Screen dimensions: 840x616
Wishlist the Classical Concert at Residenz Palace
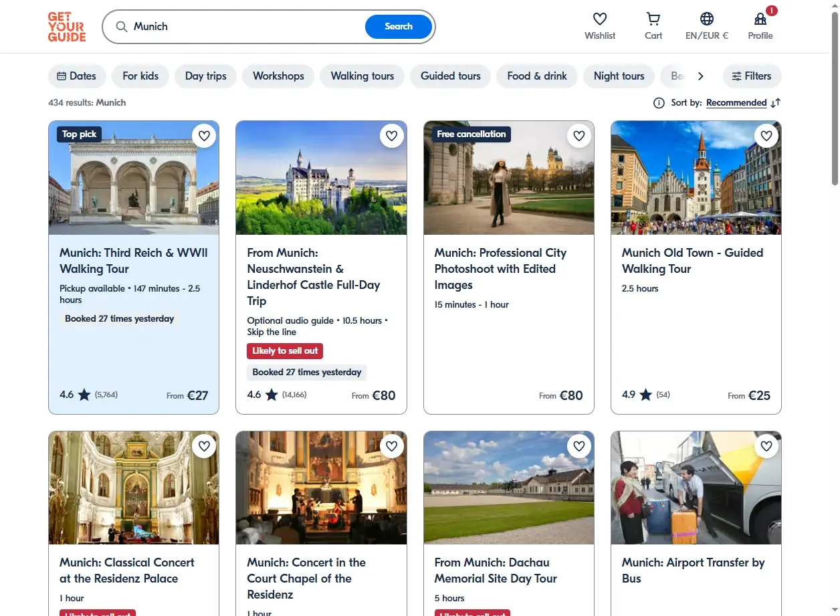(x=204, y=446)
